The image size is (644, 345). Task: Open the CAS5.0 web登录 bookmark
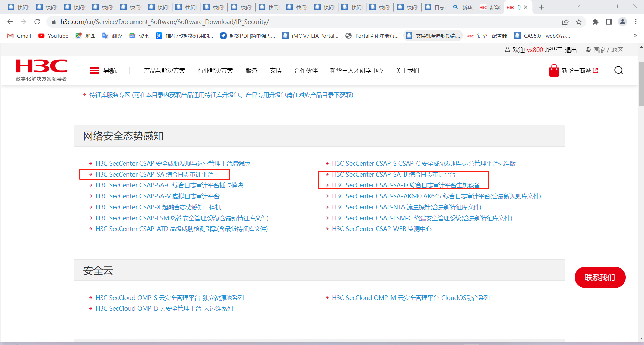(542, 36)
